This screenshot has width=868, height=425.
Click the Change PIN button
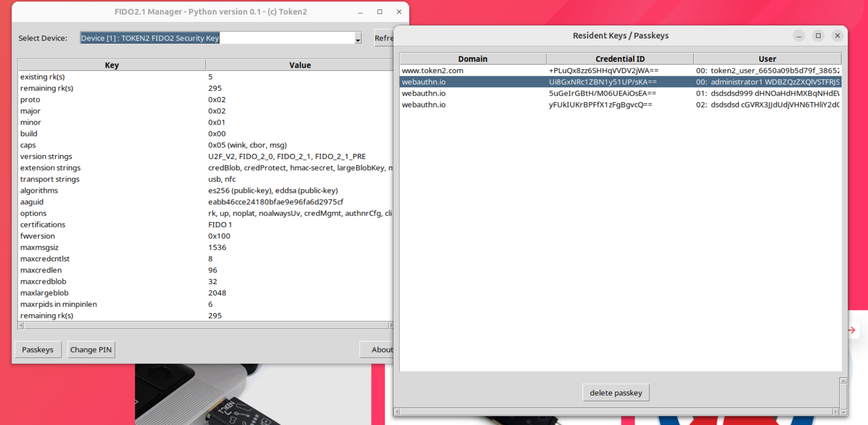tap(91, 350)
